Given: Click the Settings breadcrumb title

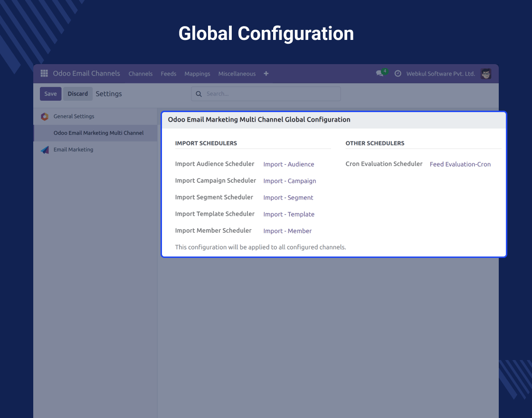Looking at the screenshot, I should 109,94.
